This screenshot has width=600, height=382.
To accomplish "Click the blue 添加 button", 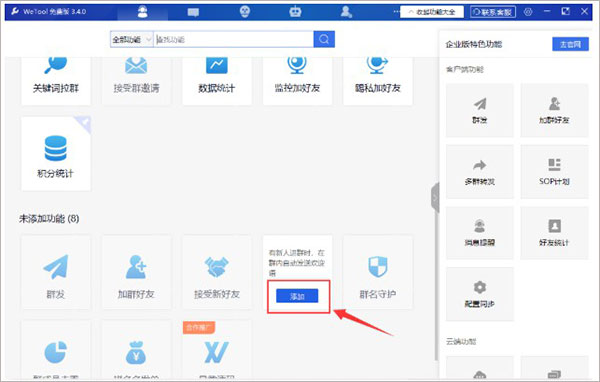I will pyautogui.click(x=297, y=296).
